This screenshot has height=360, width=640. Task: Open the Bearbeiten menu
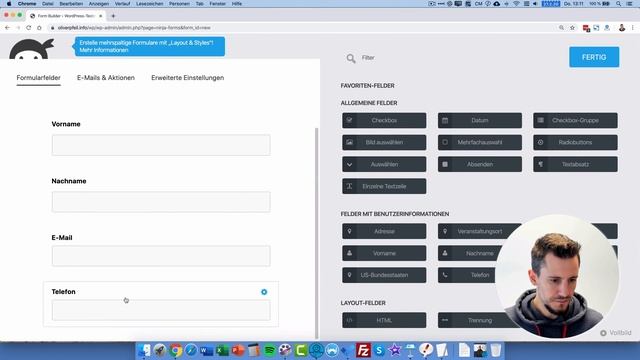tap(71, 4)
